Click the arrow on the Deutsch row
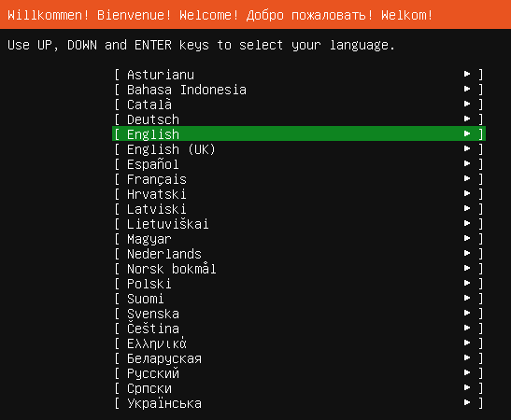Screen dimensions: 511x420 [467, 119]
